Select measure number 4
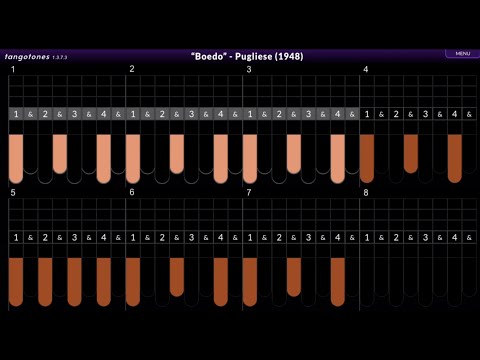Image resolution: width=480 pixels, height=360 pixels. pos(366,69)
